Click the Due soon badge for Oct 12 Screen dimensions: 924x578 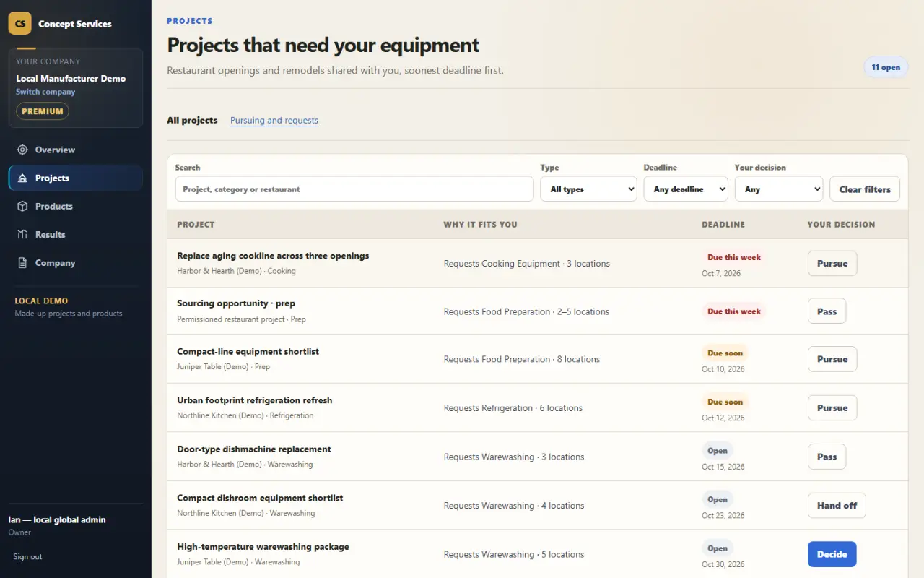point(725,402)
